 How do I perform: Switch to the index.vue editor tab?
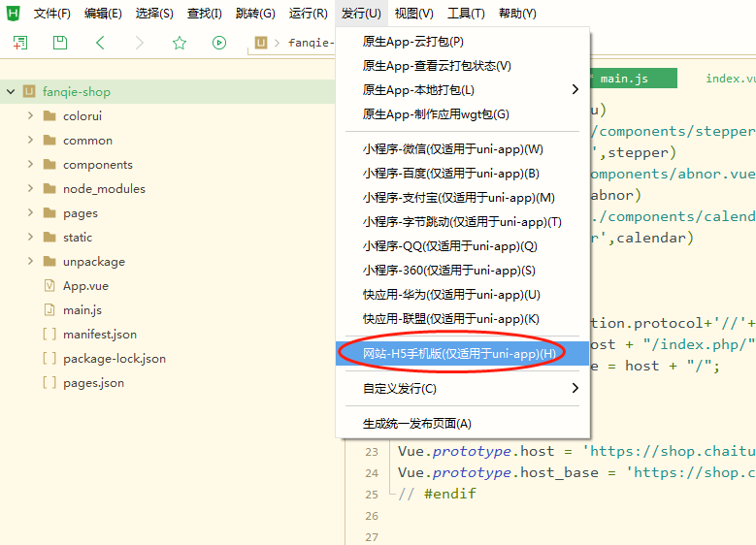click(x=731, y=79)
